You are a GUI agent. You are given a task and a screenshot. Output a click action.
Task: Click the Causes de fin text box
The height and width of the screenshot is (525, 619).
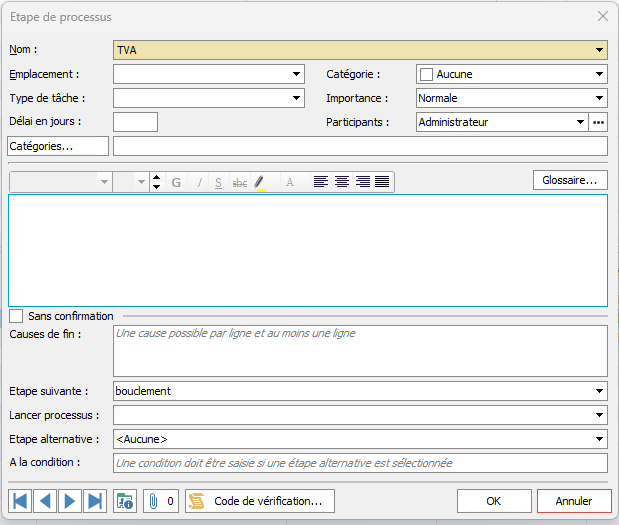click(x=360, y=351)
